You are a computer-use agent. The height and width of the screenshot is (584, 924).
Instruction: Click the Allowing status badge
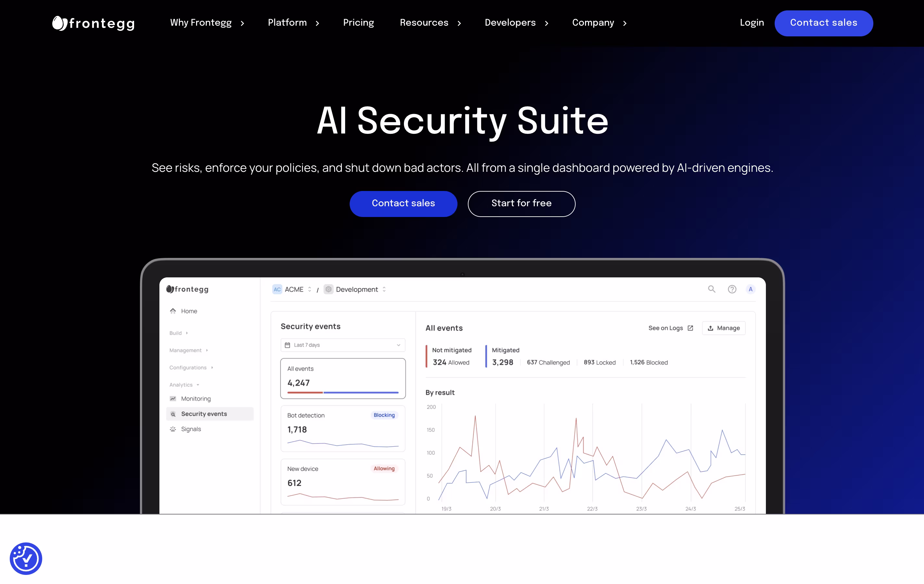(x=384, y=468)
